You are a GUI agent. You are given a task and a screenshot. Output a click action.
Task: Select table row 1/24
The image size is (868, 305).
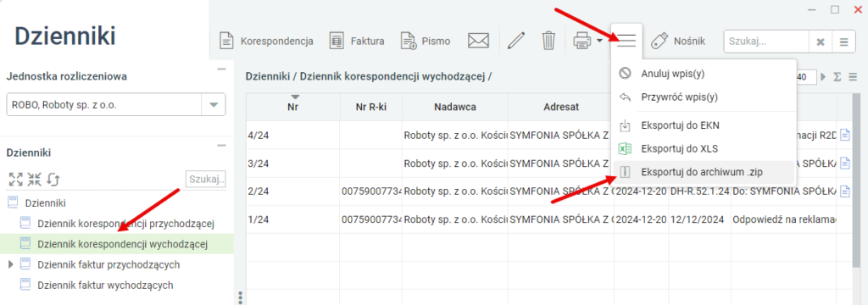pyautogui.click(x=548, y=219)
